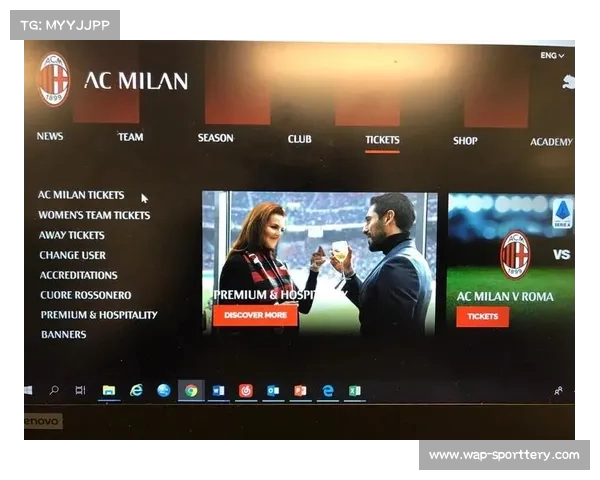600x480 pixels.
Task: Launch Internet Explorer from taskbar
Action: coord(136,390)
